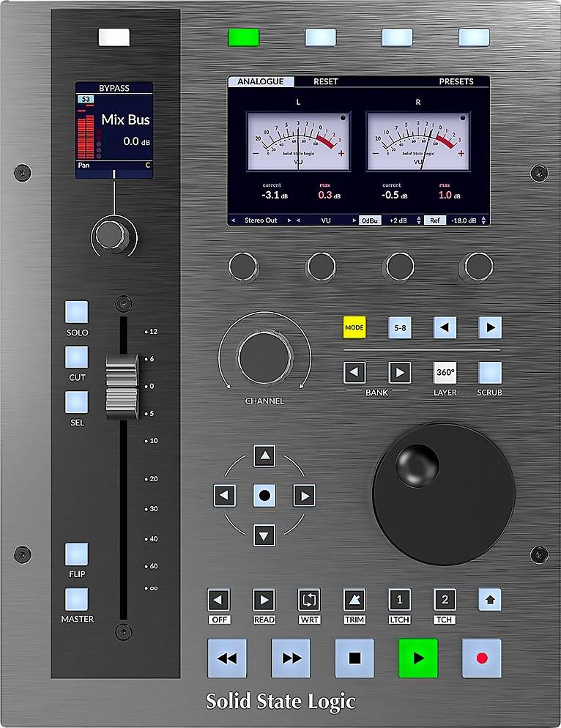Click the channel fader cap

pos(122,386)
